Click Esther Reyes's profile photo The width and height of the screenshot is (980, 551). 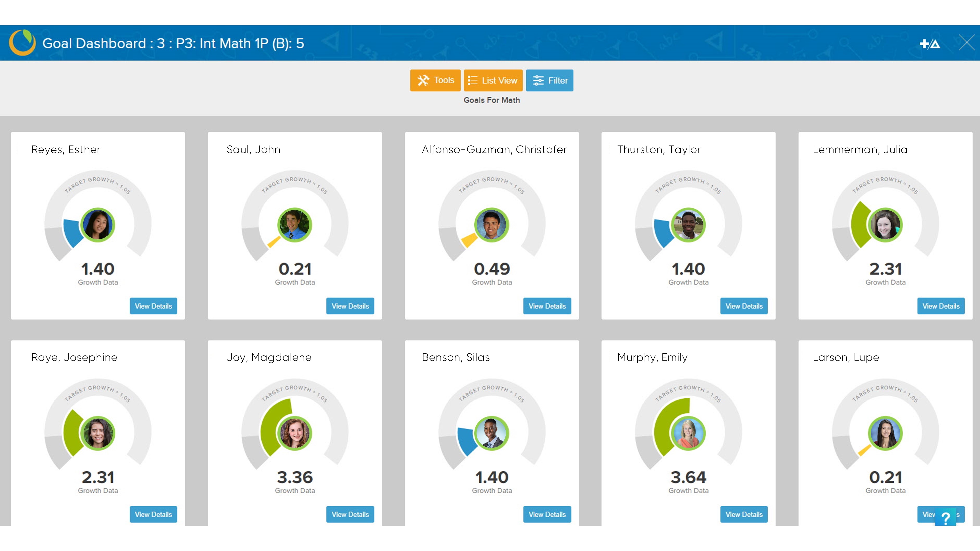98,225
